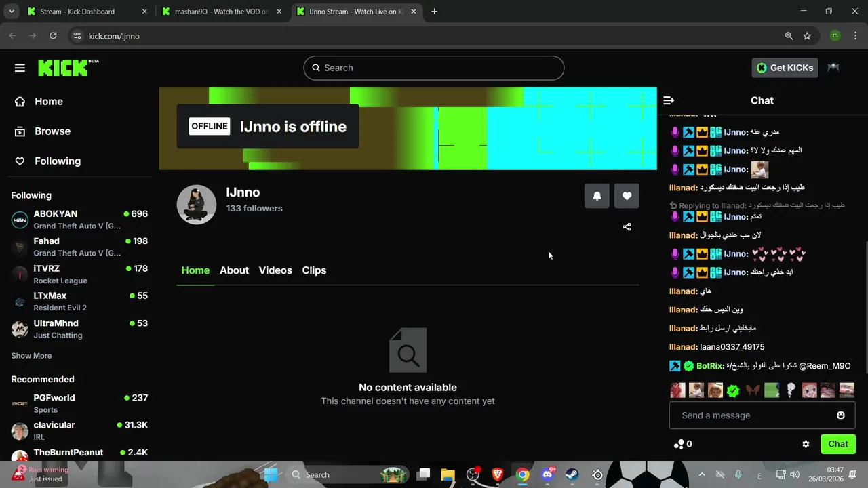Close the IJnno Stream browser tab
The height and width of the screenshot is (488, 868).
click(414, 12)
